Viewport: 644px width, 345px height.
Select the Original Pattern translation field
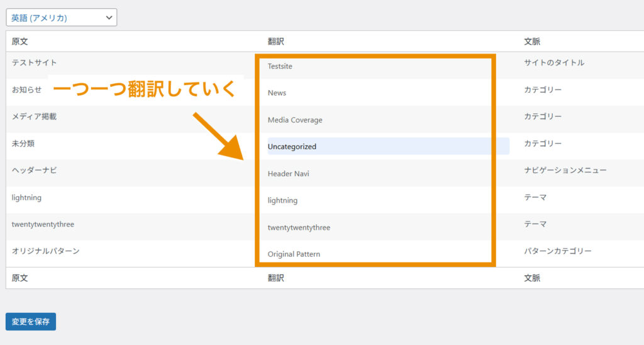tap(377, 254)
